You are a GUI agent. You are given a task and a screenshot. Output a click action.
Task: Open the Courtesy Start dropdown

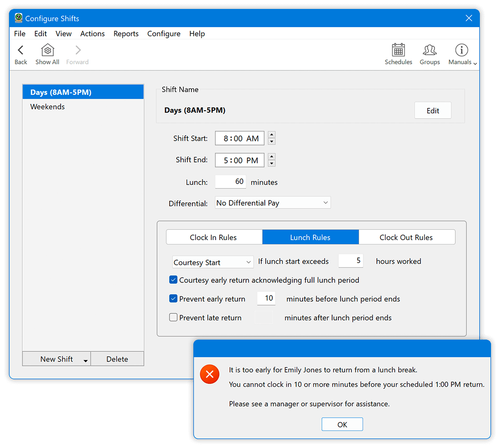click(x=212, y=262)
